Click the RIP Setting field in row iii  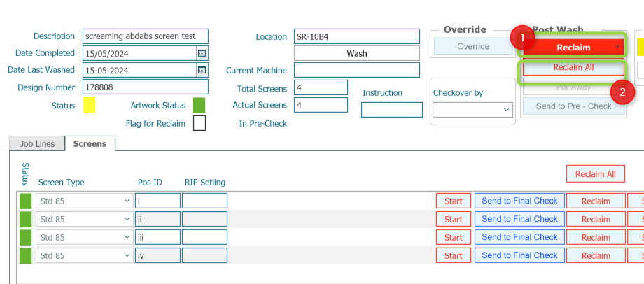[204, 237]
